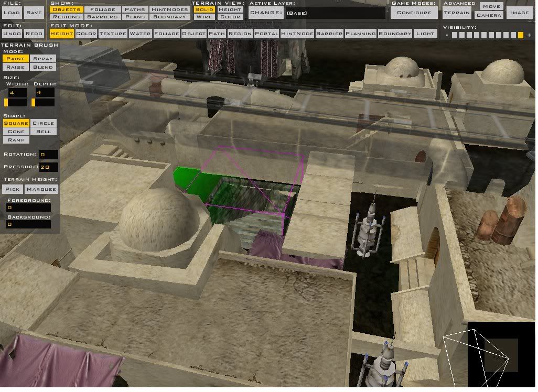Viewport: 538px width, 392px height.
Task: Select Circle brush shape
Action: click(x=43, y=123)
